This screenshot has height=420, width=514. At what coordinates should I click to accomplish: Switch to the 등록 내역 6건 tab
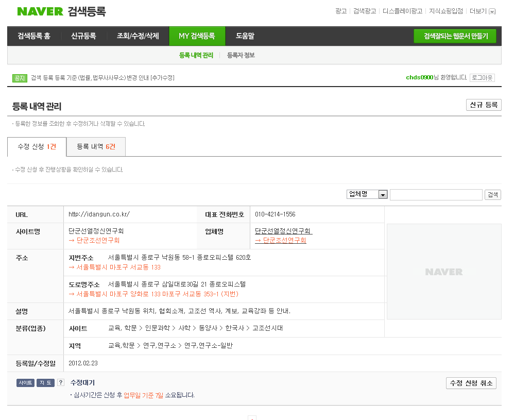pos(96,147)
